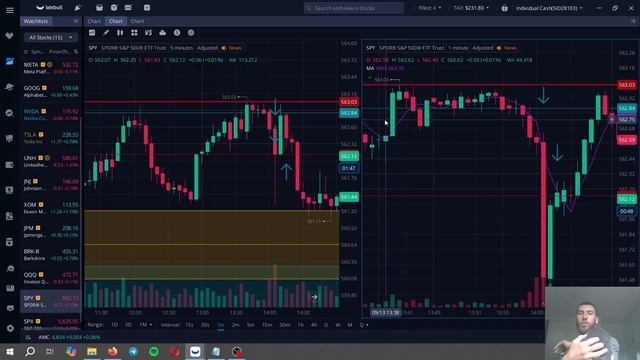Open the four-square layout grid icon

(134, 33)
